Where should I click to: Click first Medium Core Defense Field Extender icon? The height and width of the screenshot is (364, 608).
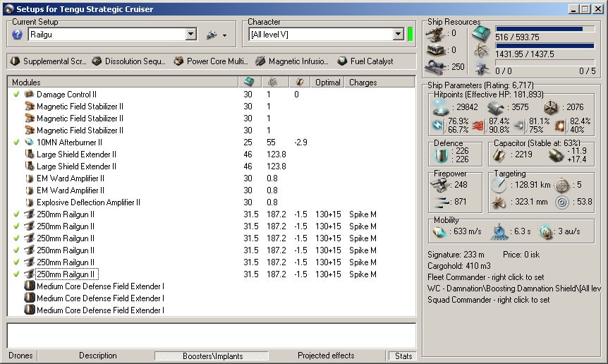[x=30, y=286]
